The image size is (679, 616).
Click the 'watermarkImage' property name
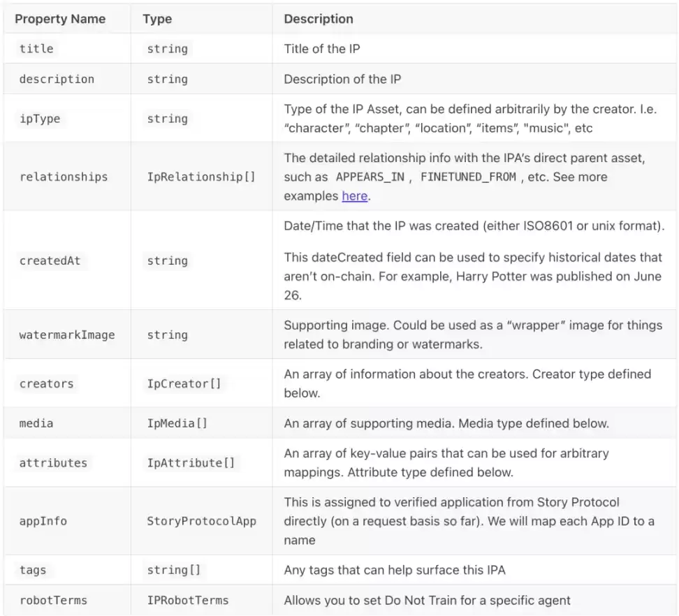click(x=67, y=335)
